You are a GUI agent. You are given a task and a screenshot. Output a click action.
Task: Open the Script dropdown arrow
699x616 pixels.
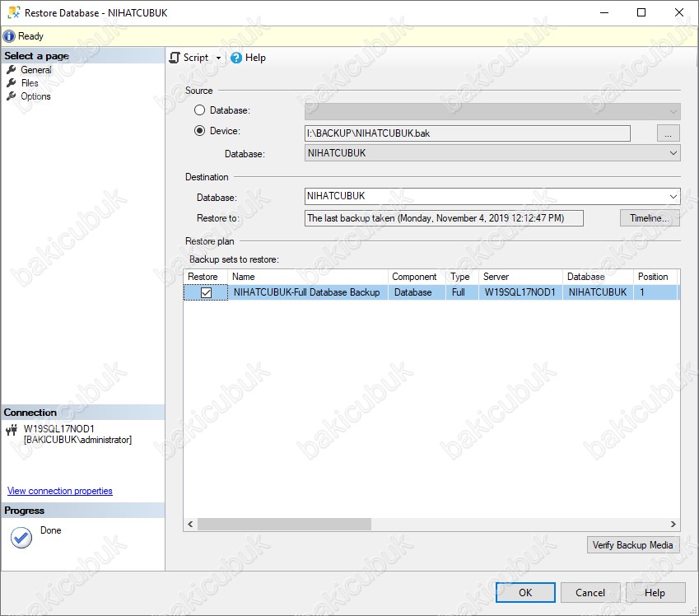(x=218, y=58)
